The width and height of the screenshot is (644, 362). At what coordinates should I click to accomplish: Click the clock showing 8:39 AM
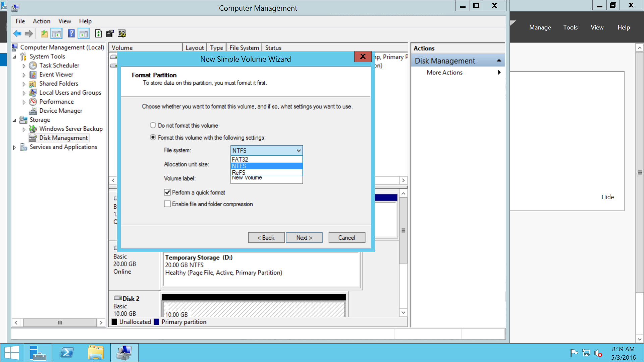(x=623, y=349)
